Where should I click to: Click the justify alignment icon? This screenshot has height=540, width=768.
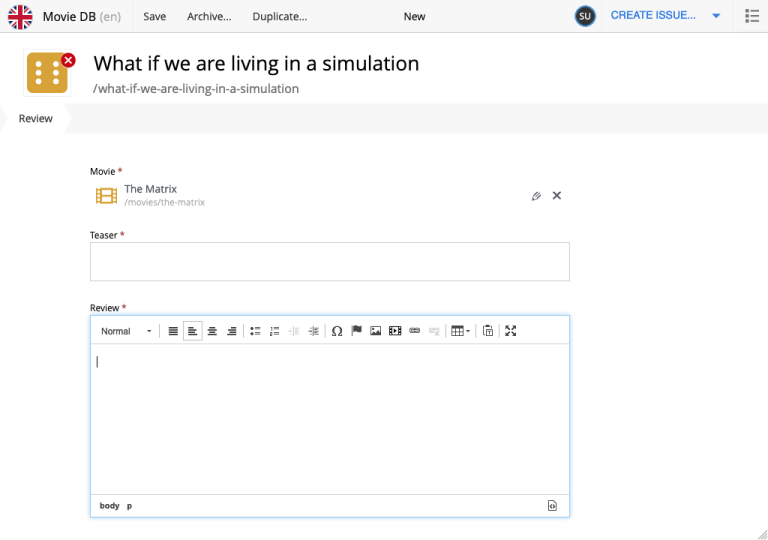pyautogui.click(x=173, y=331)
